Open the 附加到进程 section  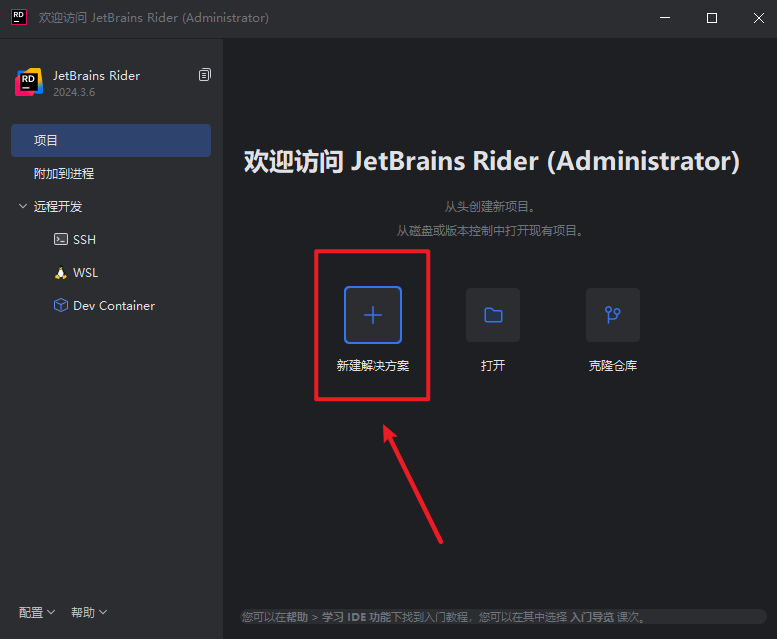click(64, 173)
